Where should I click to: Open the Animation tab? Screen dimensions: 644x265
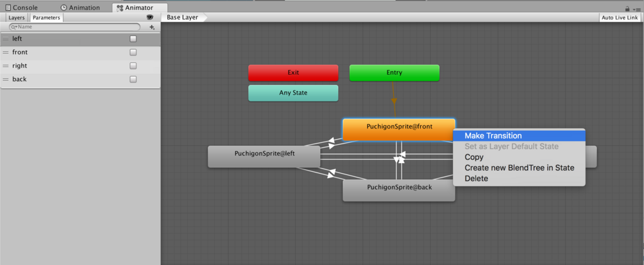point(80,8)
